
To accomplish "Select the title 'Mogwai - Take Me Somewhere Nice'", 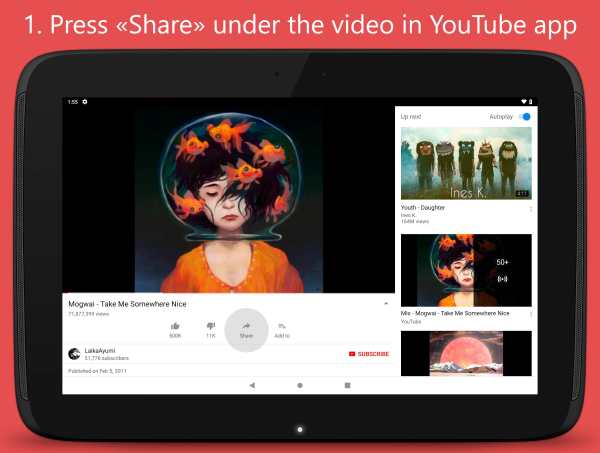I will pos(127,304).
